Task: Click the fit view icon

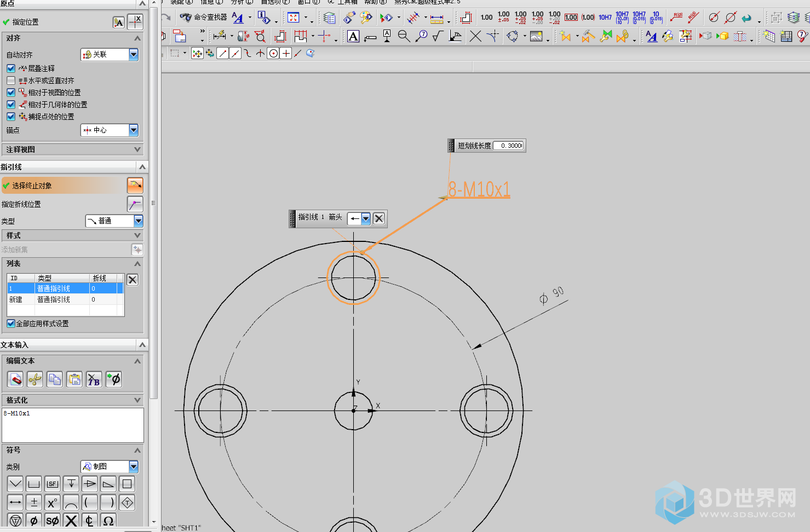Action: click(294, 18)
